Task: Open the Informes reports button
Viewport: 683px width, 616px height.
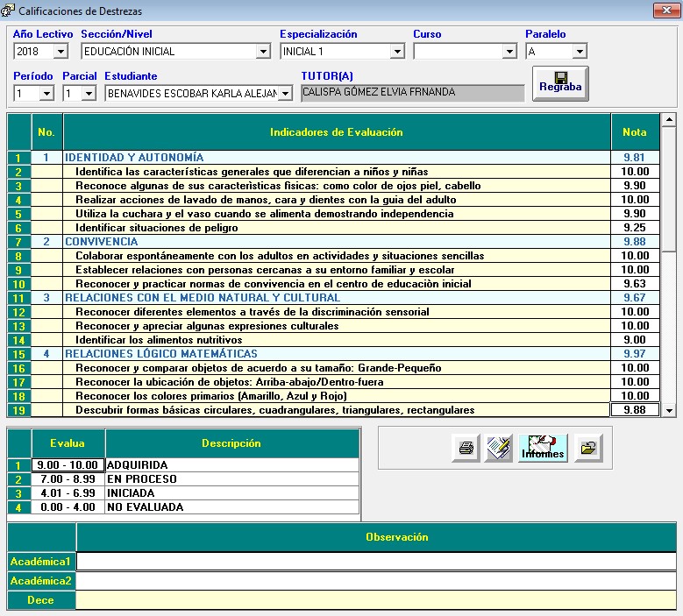Action: [x=543, y=448]
